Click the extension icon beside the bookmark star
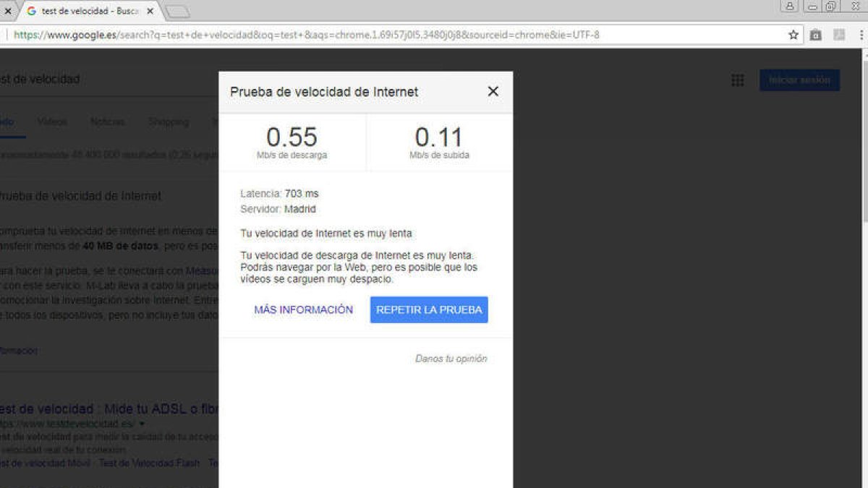This screenshot has height=488, width=868. point(816,35)
